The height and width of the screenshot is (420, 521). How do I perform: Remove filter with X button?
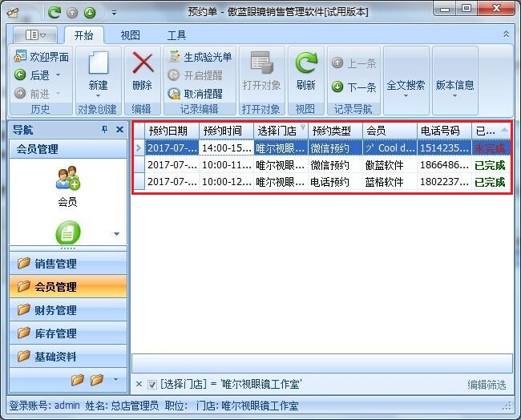coord(139,385)
